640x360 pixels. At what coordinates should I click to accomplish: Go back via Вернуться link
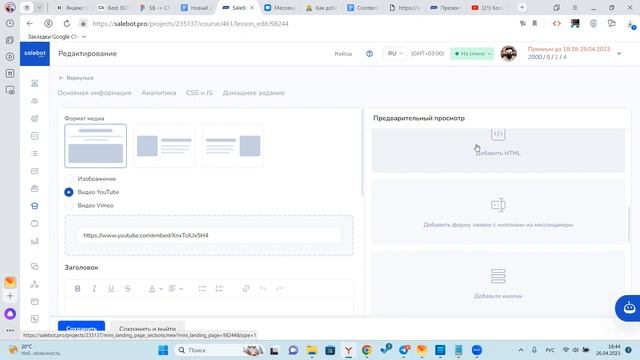(x=76, y=78)
